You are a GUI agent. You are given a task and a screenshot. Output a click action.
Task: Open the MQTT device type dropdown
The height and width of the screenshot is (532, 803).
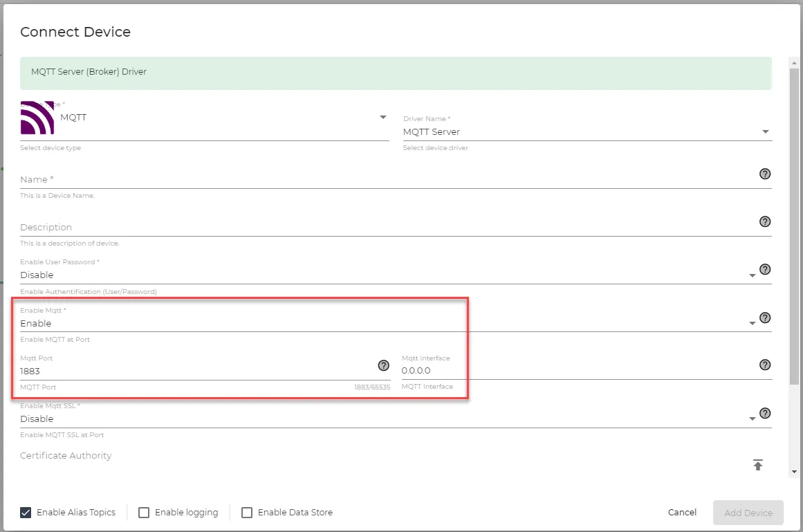coord(383,117)
